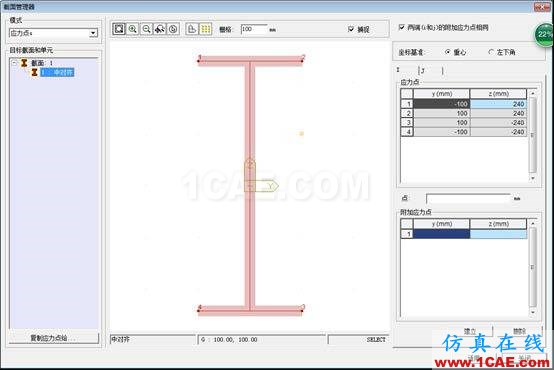Open the mode dropdown list

93,33
